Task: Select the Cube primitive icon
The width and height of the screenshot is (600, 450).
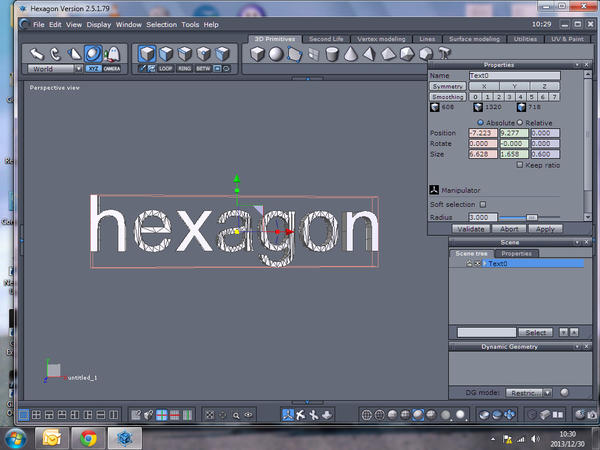Action: pos(257,54)
